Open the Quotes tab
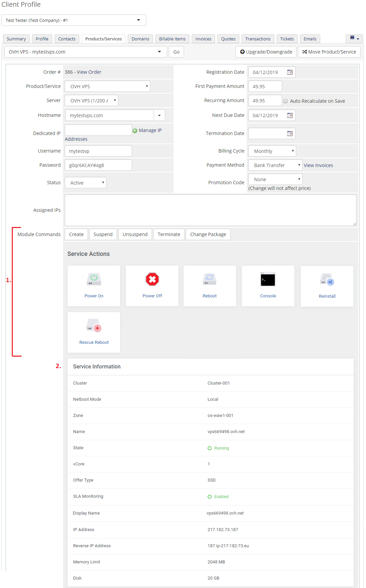 [x=228, y=39]
